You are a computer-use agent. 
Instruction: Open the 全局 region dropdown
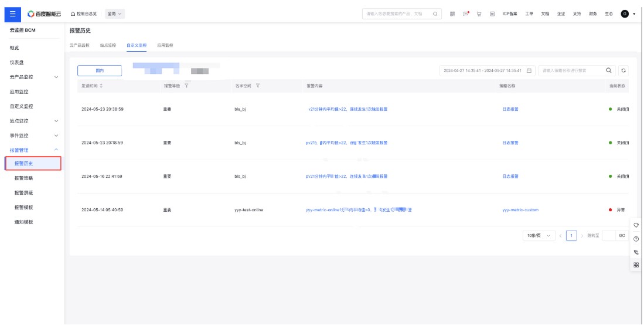coord(115,13)
